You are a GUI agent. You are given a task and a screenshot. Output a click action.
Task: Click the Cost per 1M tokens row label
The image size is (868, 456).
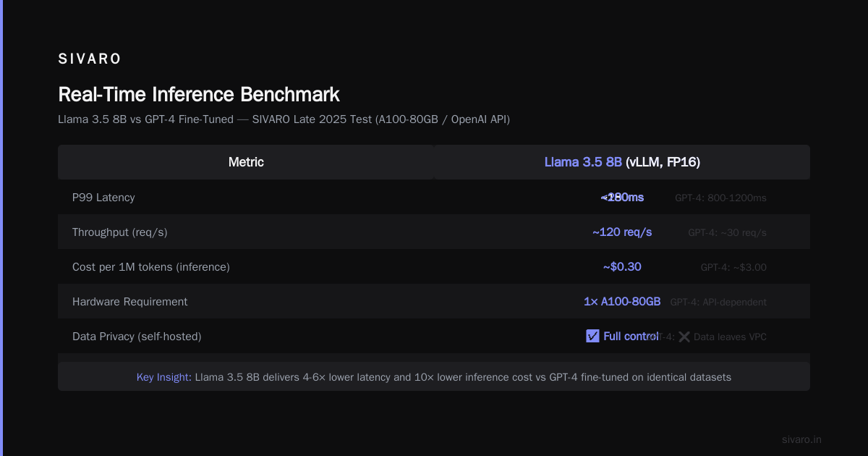151,267
